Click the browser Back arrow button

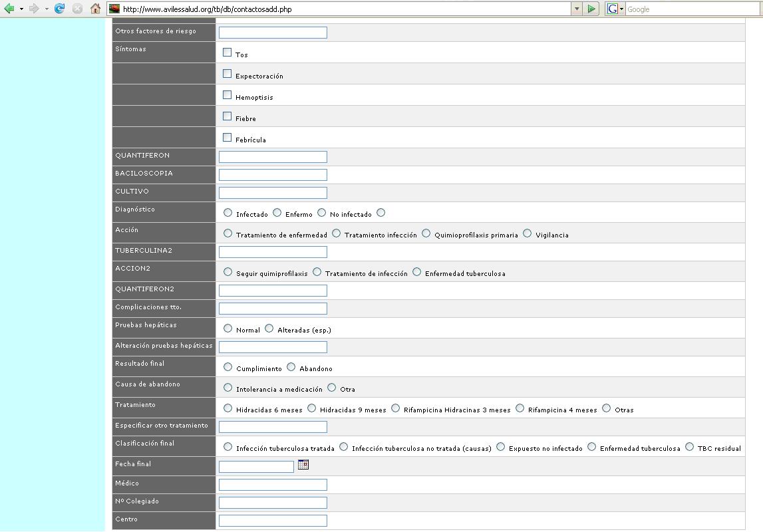9,9
